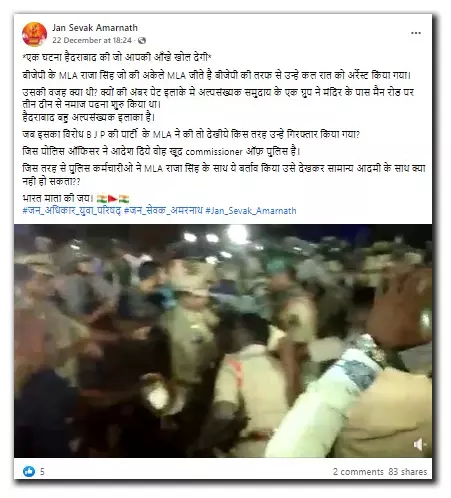Open the 22 December at 18:24 timestamp
This screenshot has width=451, height=498.
pos(92,40)
